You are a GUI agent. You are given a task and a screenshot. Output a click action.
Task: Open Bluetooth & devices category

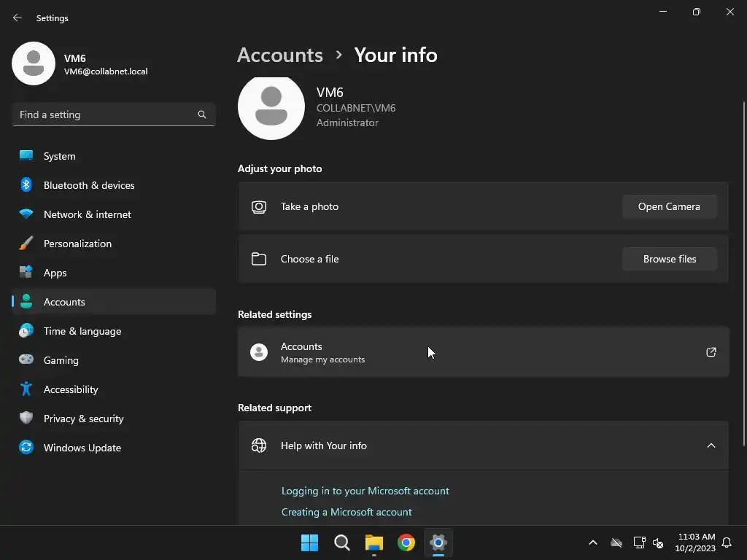point(113,185)
